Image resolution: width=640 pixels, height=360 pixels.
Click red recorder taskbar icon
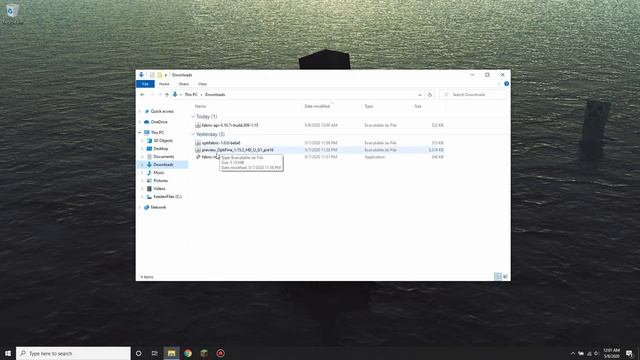click(x=220, y=353)
